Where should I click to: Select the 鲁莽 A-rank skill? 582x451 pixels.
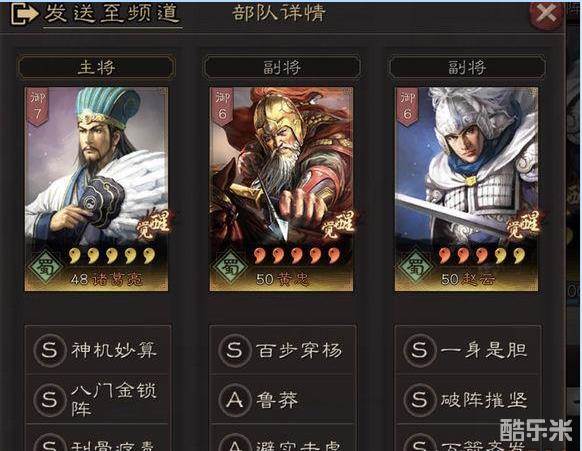(x=283, y=399)
